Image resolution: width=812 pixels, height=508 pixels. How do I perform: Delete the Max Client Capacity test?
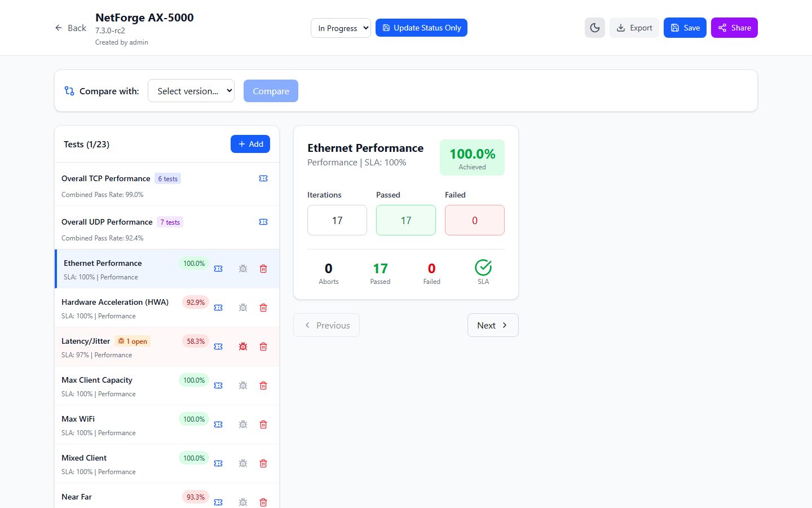263,386
